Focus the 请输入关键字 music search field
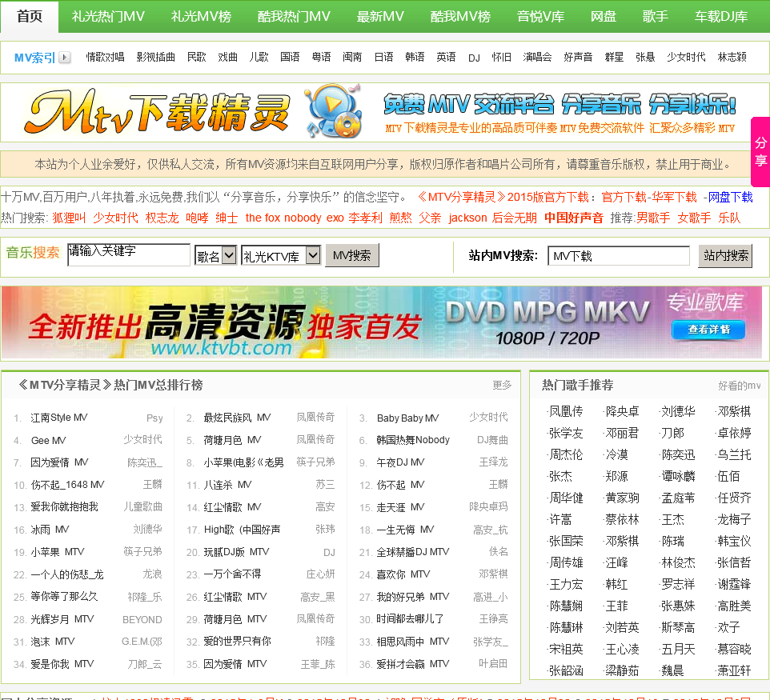Image resolution: width=770 pixels, height=700 pixels. point(129,254)
